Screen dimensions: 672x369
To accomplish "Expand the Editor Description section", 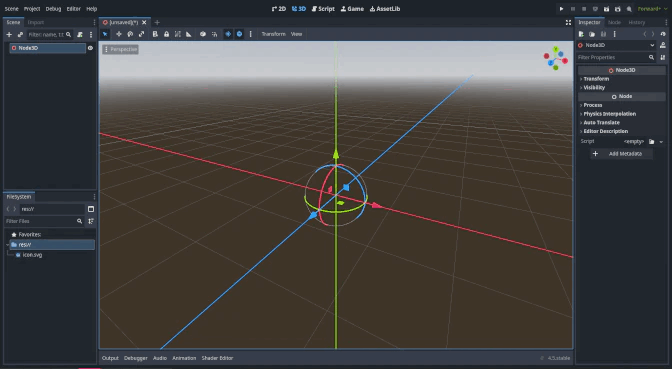I will tap(622, 131).
